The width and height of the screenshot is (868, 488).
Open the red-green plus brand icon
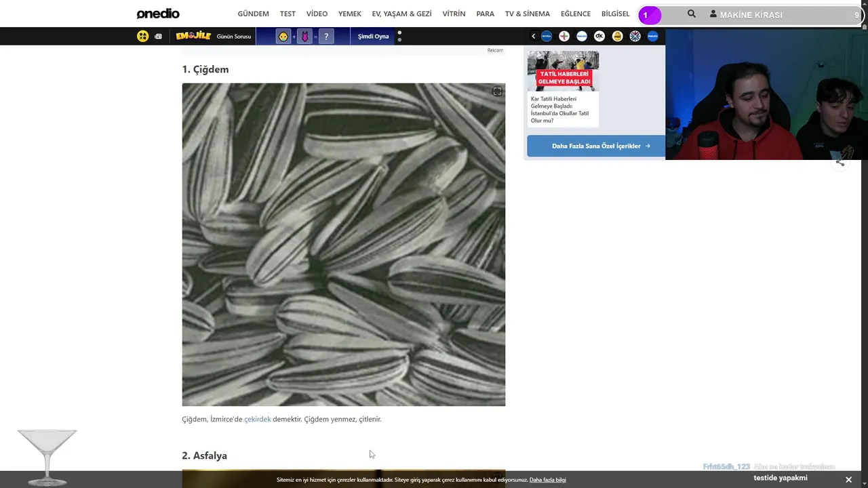(x=564, y=36)
